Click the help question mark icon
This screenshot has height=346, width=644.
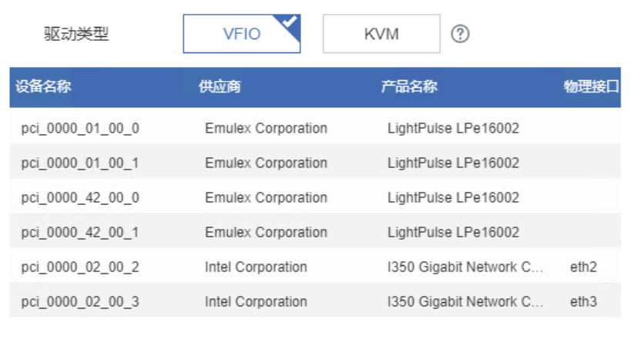pos(460,34)
